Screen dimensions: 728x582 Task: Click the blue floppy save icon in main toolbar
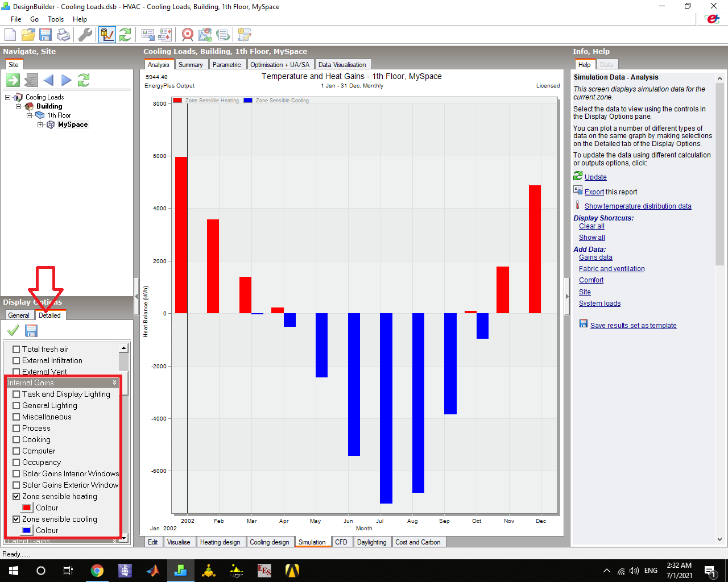click(45, 35)
